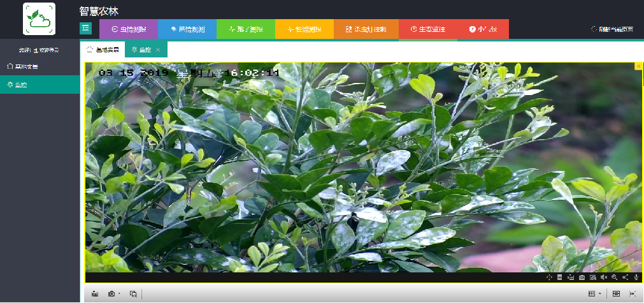Open the orange 杀虫灯控制 nav tab
This screenshot has height=303, width=644.
[366, 29]
